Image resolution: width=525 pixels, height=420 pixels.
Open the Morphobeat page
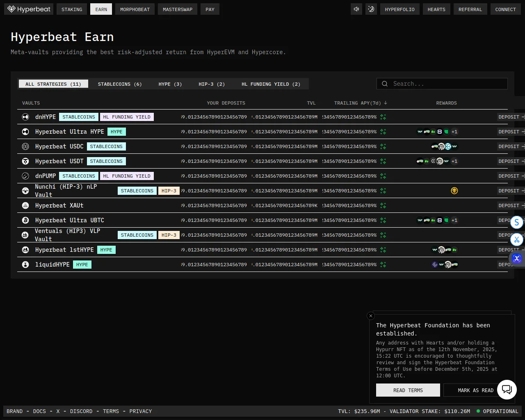[x=135, y=9]
